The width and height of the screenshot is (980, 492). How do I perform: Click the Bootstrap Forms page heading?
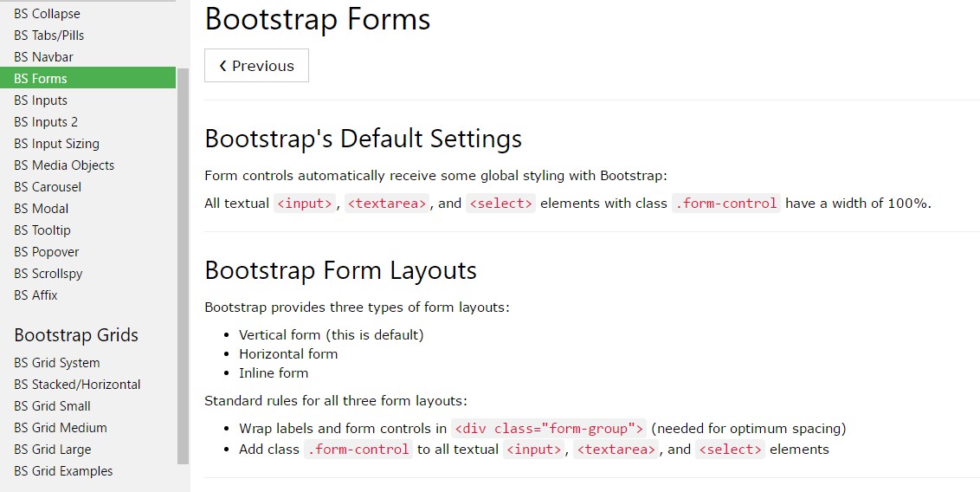(x=318, y=19)
